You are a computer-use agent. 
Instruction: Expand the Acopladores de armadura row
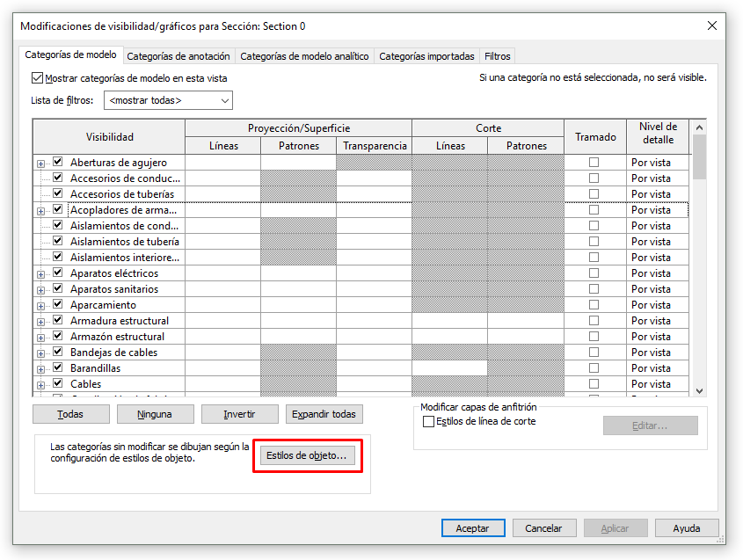[x=40, y=211]
